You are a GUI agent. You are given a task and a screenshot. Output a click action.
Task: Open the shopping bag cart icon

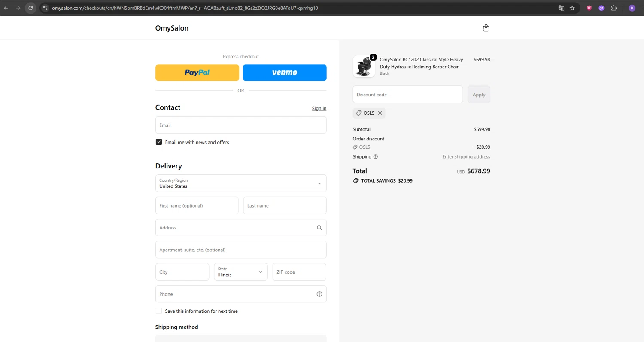(486, 28)
